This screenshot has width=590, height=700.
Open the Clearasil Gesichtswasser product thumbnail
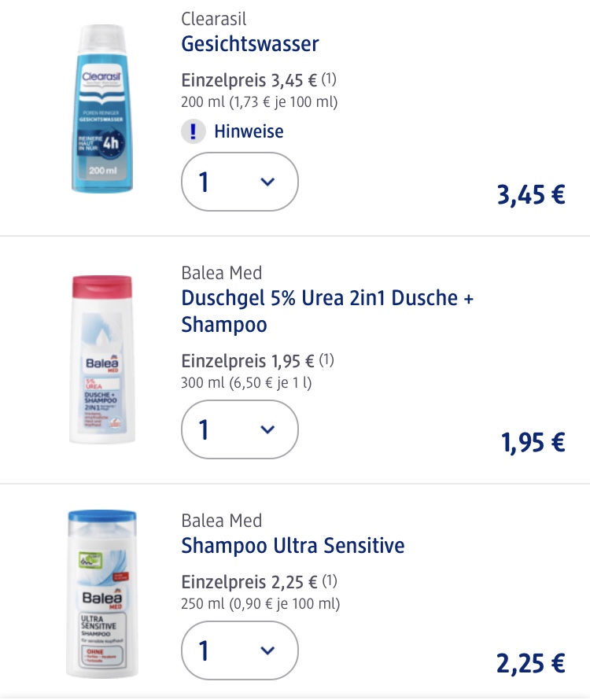102,109
